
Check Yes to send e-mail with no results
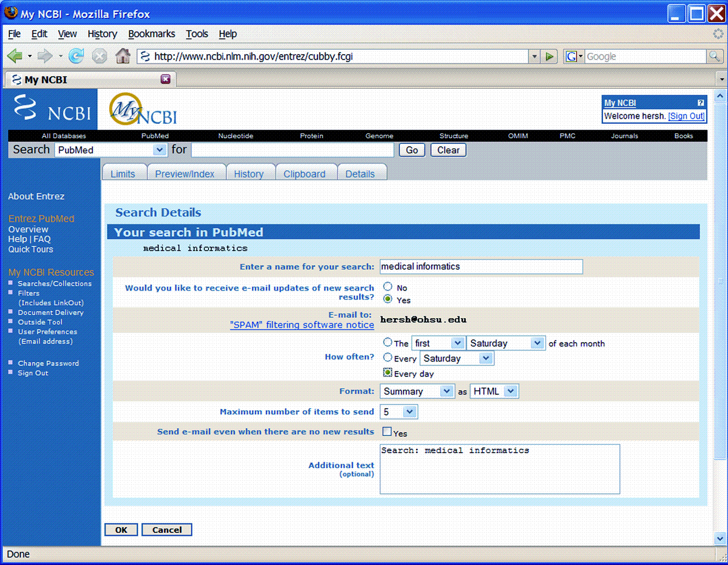(x=387, y=431)
